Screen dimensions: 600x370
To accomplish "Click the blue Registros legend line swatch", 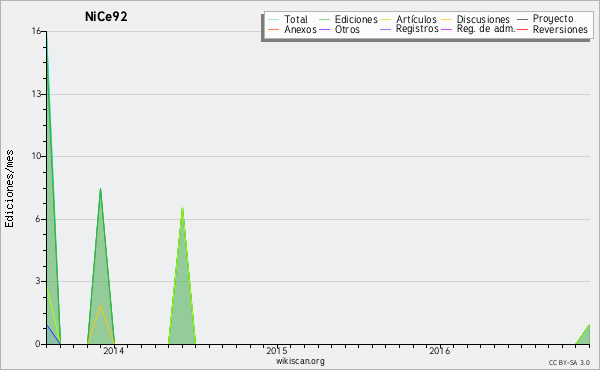I will 385,29.
